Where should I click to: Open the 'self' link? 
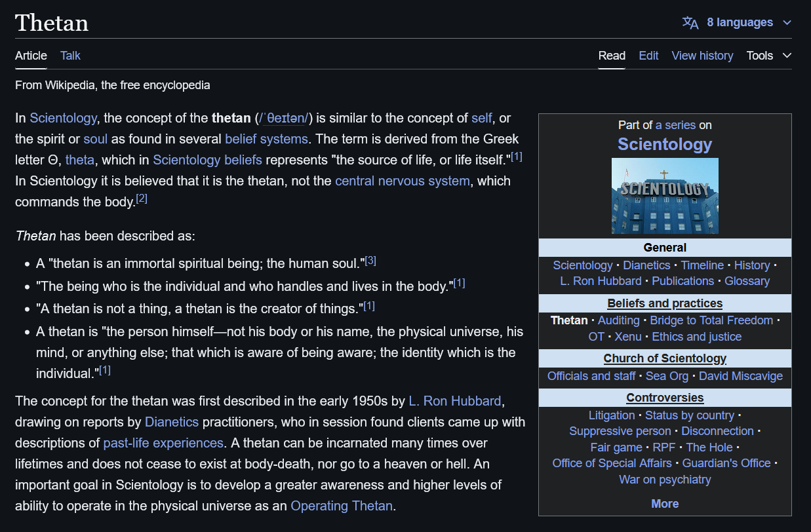tap(481, 118)
